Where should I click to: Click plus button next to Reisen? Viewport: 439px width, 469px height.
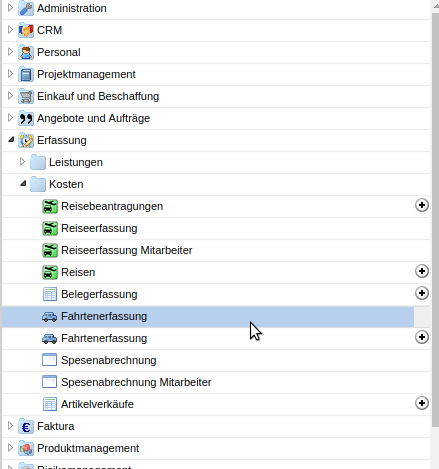[422, 271]
